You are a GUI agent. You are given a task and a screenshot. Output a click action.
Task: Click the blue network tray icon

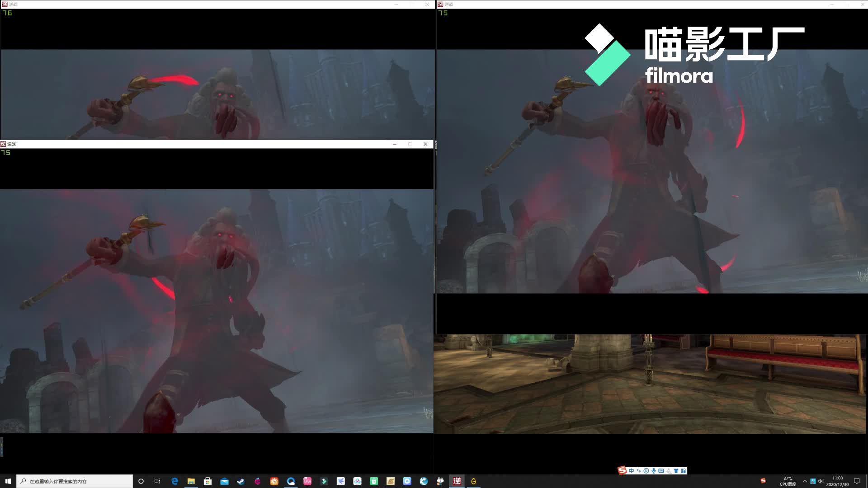[813, 481]
